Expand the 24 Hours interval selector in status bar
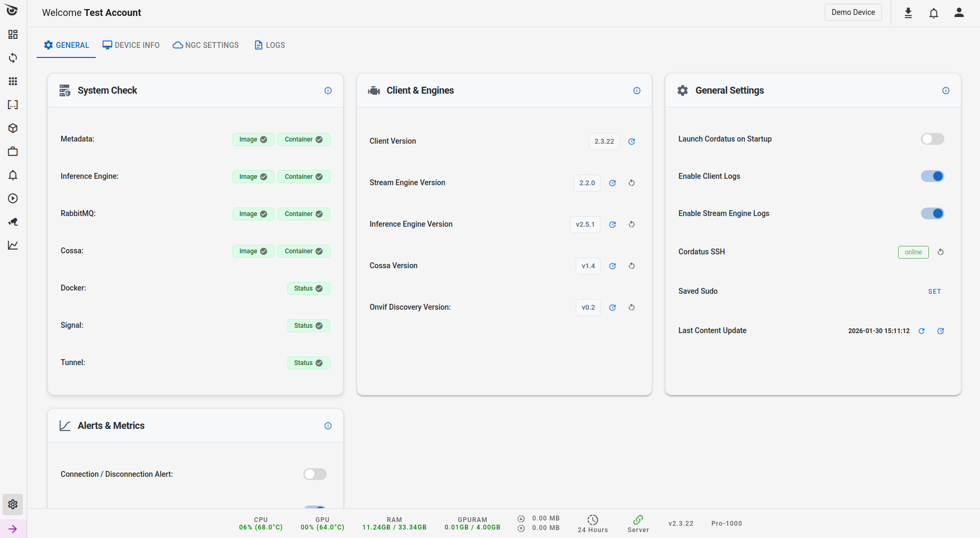Image resolution: width=980 pixels, height=538 pixels. 592,523
